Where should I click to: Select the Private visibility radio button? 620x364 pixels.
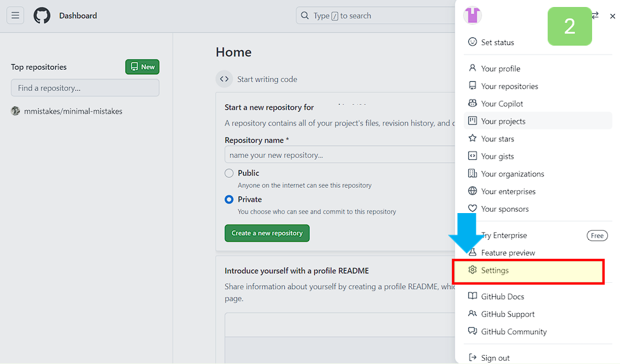click(229, 200)
